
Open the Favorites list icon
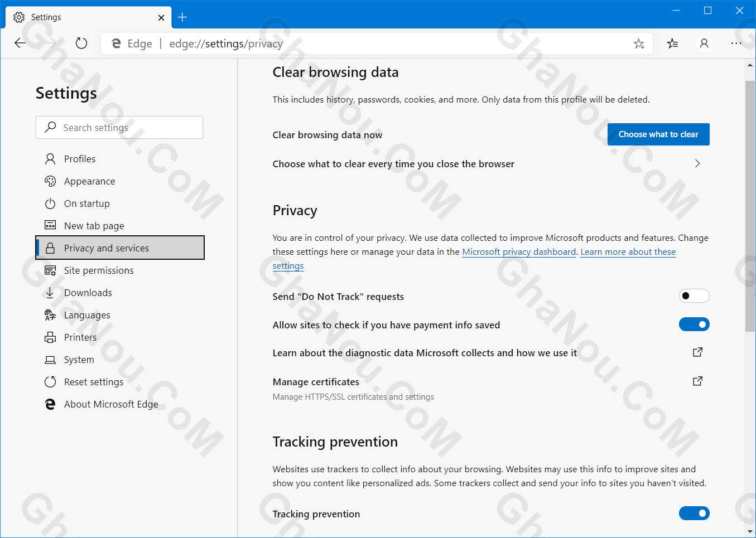672,43
